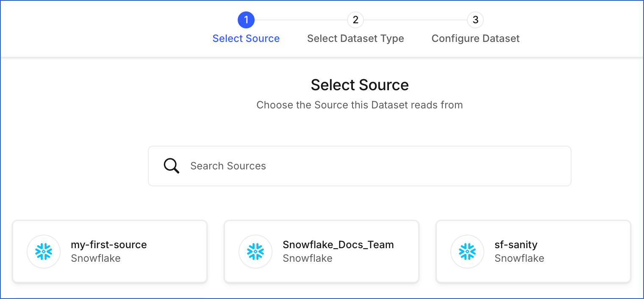This screenshot has height=299, width=644.
Task: Choose the sf-sanity name text
Action: point(516,245)
